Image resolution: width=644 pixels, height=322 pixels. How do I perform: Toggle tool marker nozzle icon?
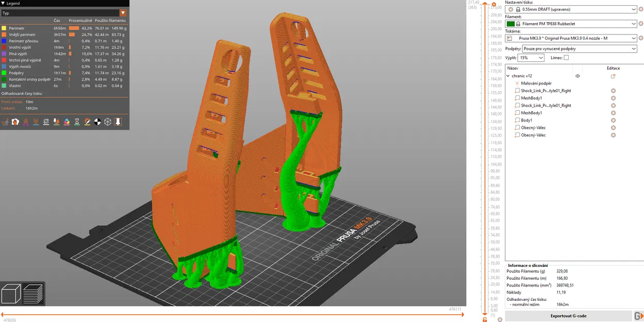(x=118, y=122)
